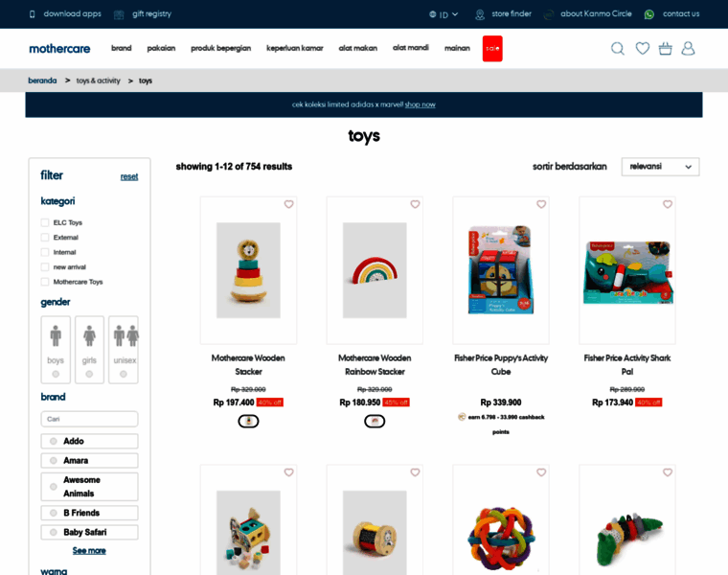Favorite the colorful loop ball heart

coord(541,472)
